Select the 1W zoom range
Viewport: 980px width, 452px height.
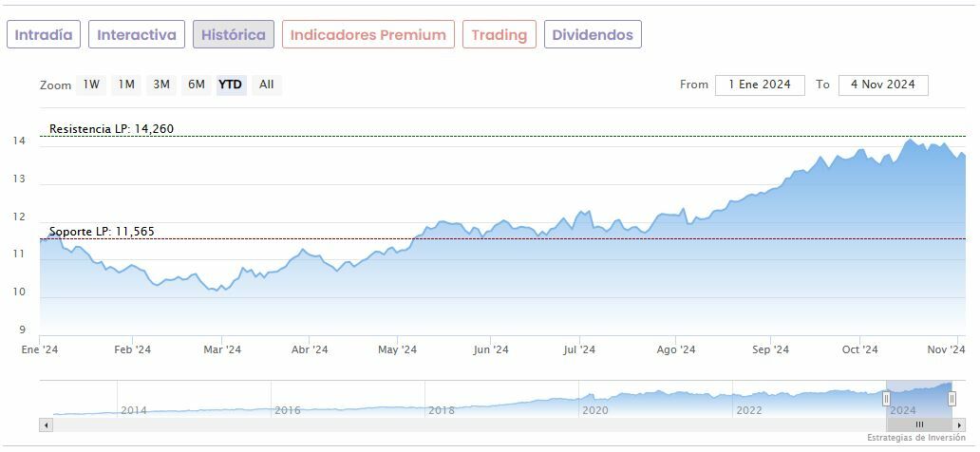91,85
